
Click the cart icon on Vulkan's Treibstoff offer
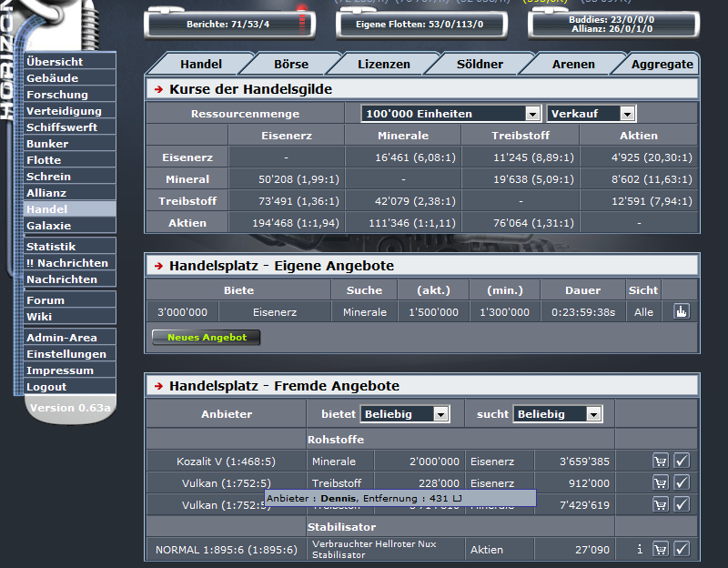(660, 483)
